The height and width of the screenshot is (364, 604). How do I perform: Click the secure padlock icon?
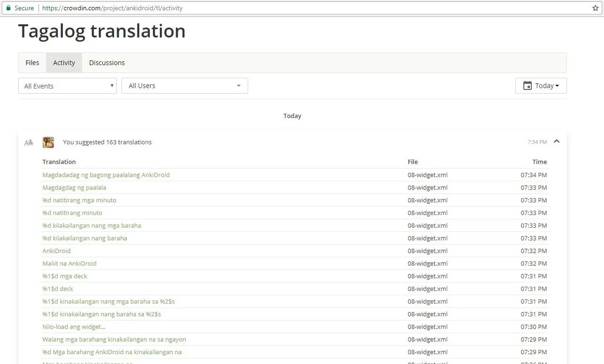point(8,8)
